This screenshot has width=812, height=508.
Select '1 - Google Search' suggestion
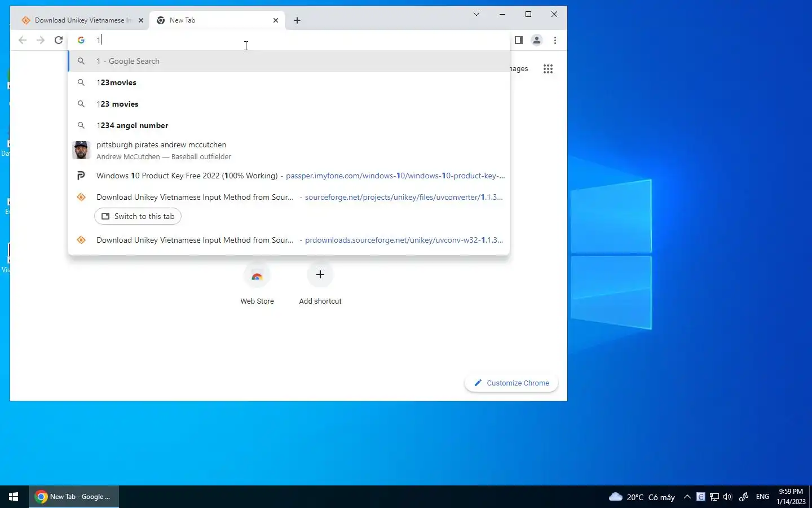[x=289, y=61]
